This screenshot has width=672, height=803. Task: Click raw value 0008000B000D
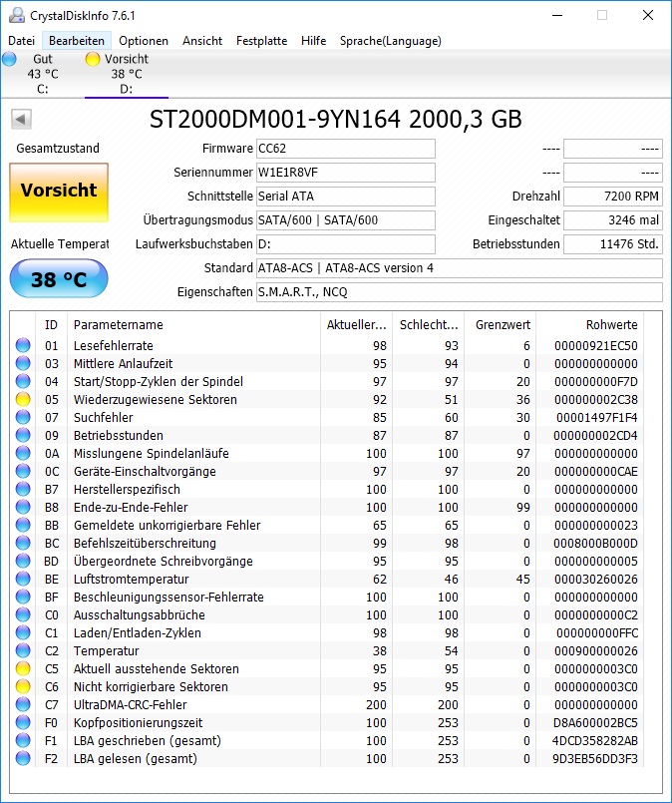coord(596,543)
